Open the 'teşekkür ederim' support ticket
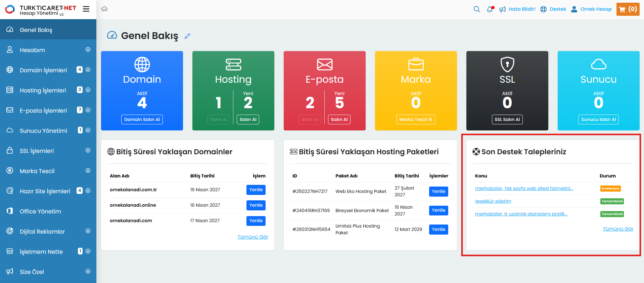This screenshot has height=283, width=644. (x=493, y=201)
